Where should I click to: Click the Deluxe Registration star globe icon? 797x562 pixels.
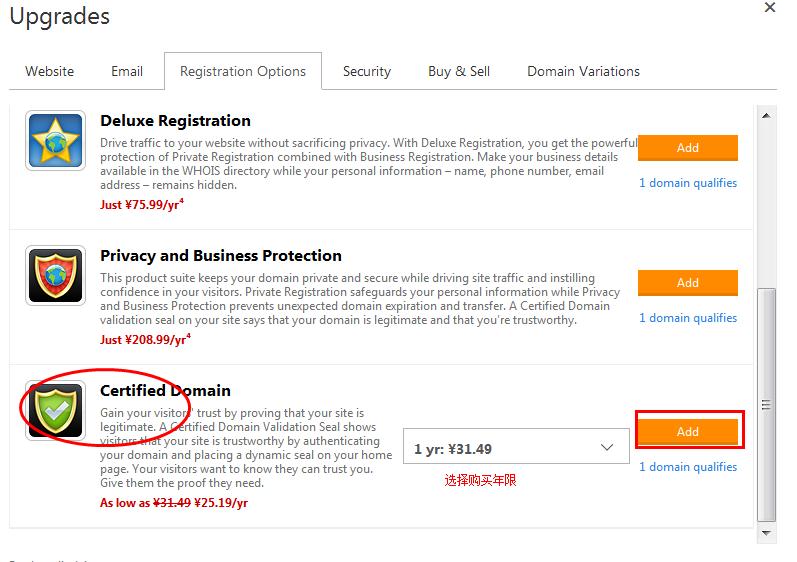[55, 141]
